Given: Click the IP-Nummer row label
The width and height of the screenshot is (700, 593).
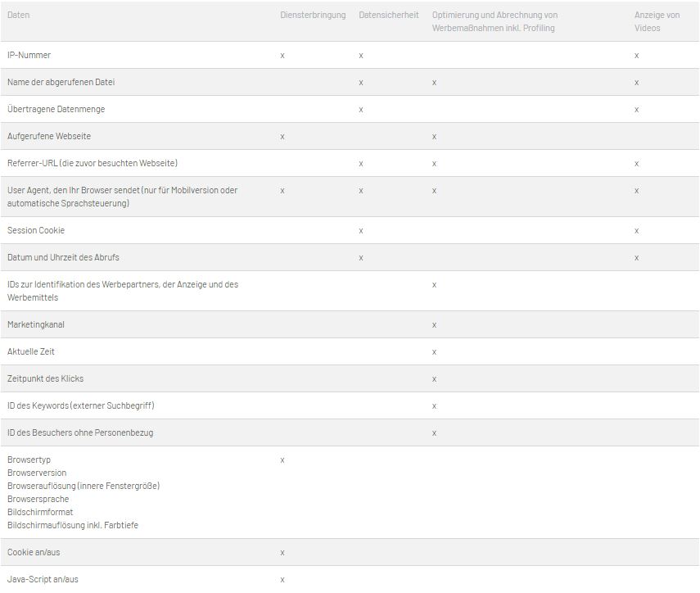Looking at the screenshot, I should (29, 55).
